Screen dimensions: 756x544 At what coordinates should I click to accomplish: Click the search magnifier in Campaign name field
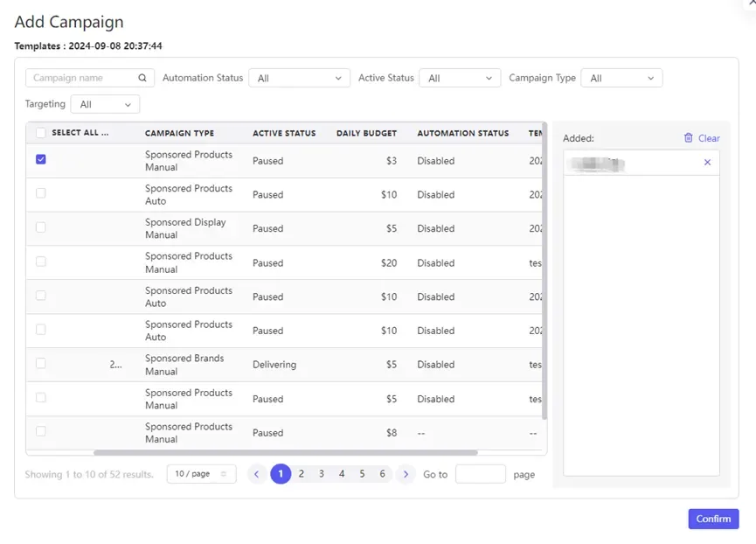tap(142, 78)
